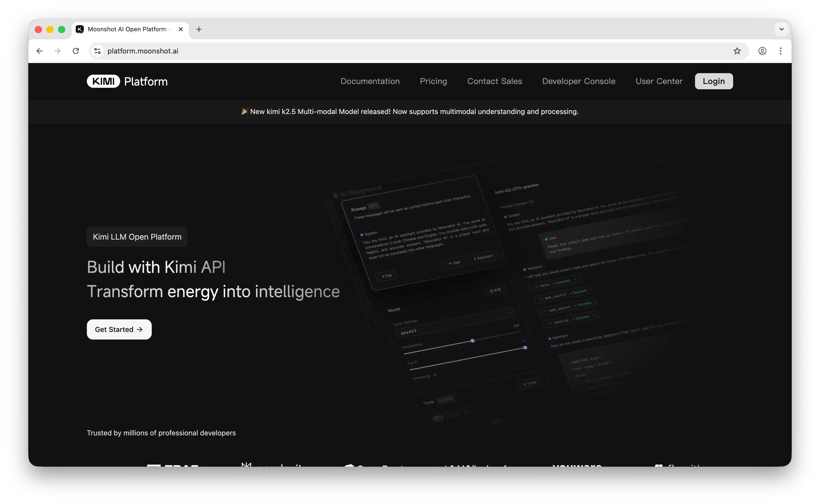Bookmark this page with the star icon
The image size is (820, 504).
(738, 51)
